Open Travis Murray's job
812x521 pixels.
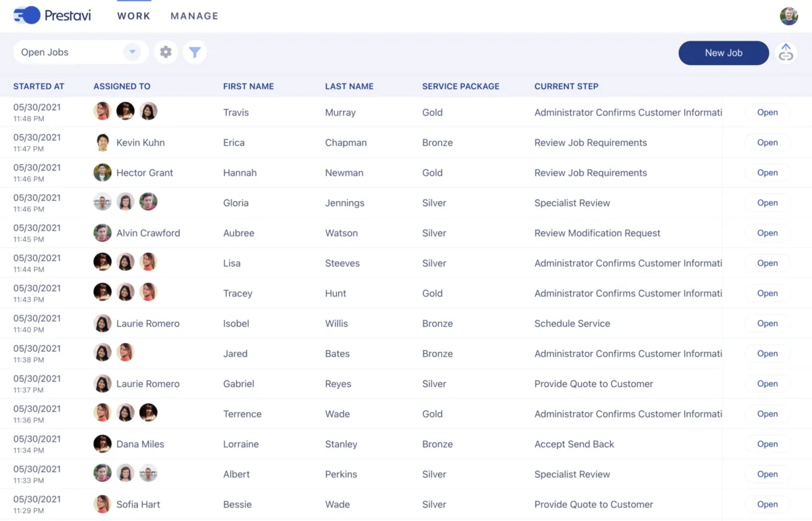[767, 112]
